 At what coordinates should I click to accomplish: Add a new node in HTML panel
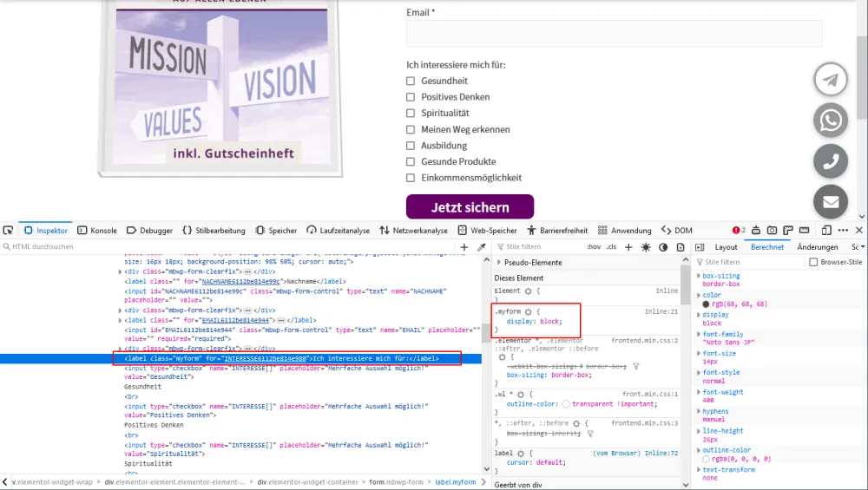[x=464, y=247]
